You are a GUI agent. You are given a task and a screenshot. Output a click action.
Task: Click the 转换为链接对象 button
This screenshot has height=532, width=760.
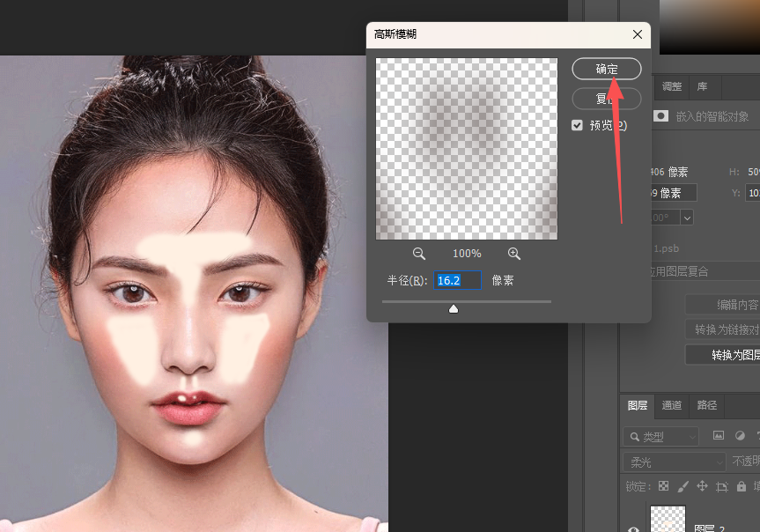tap(723, 329)
